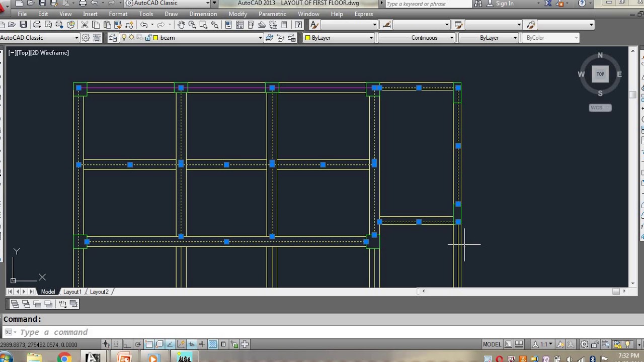
Task: Toggle Snap Mode in the status bar
Action: point(107,344)
